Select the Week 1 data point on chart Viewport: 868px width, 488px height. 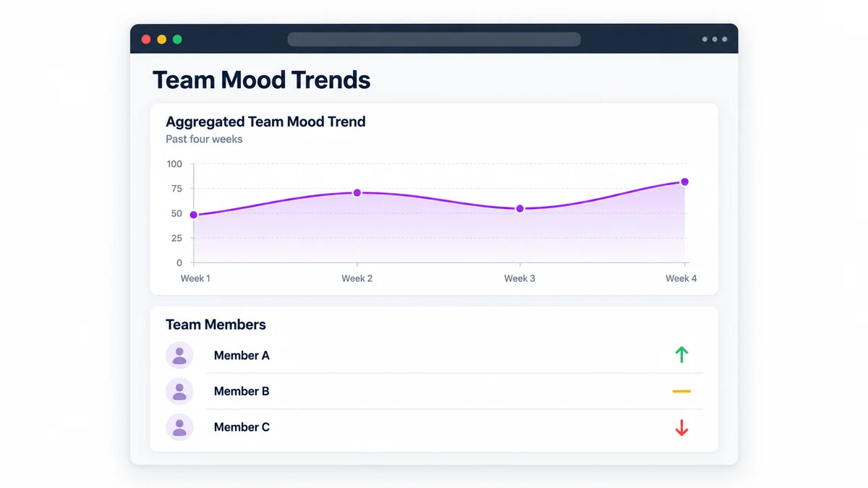pos(193,215)
